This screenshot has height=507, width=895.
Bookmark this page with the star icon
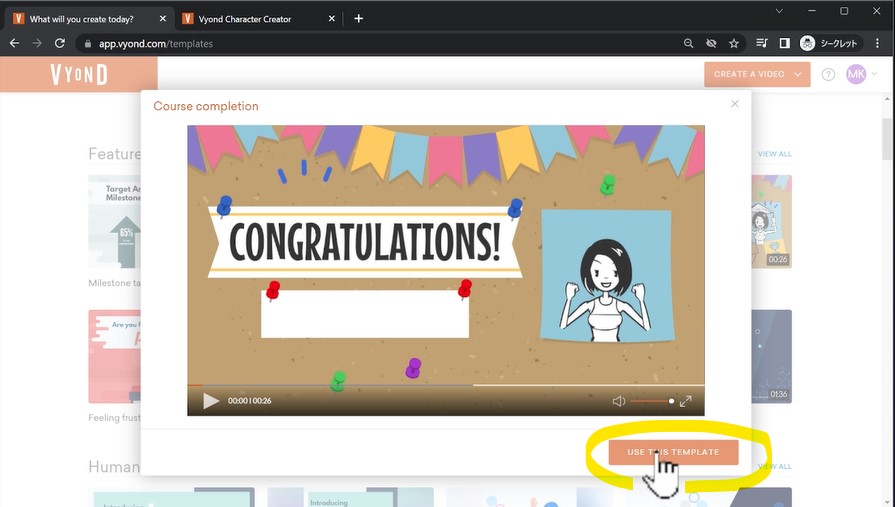734,44
